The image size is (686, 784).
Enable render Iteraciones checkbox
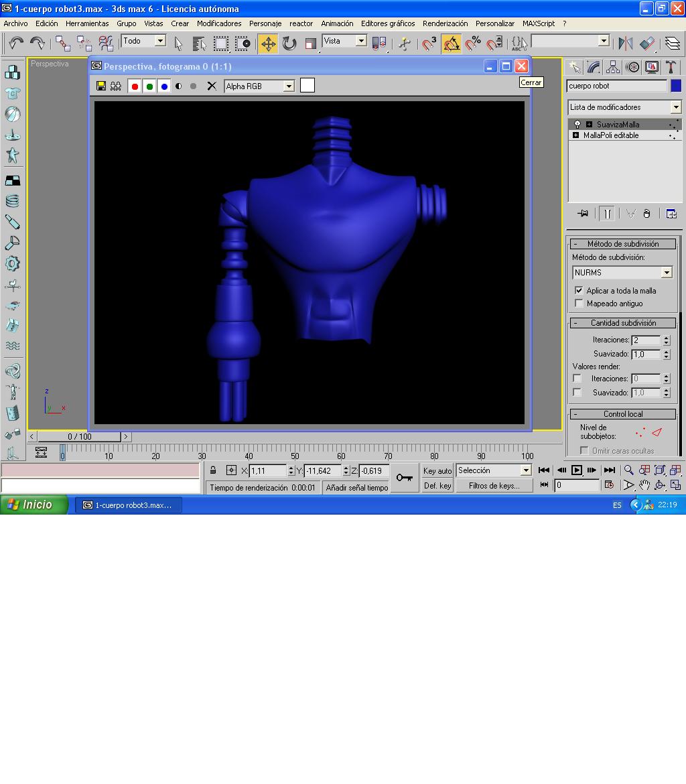tap(577, 379)
